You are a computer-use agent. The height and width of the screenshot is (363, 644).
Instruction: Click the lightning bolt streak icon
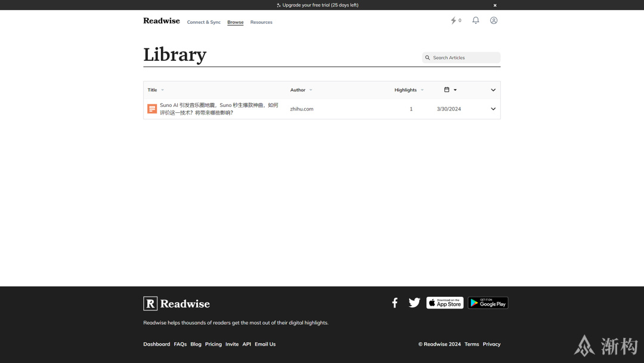pyautogui.click(x=454, y=20)
